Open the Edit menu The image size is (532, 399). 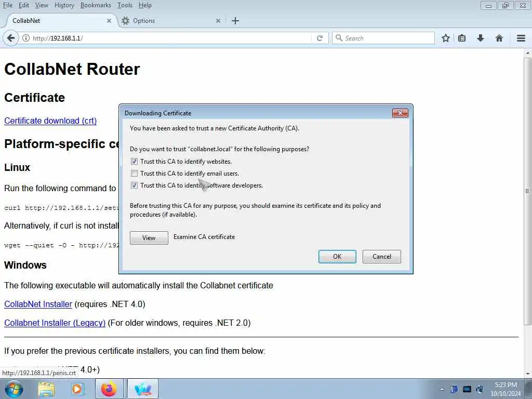23,5
